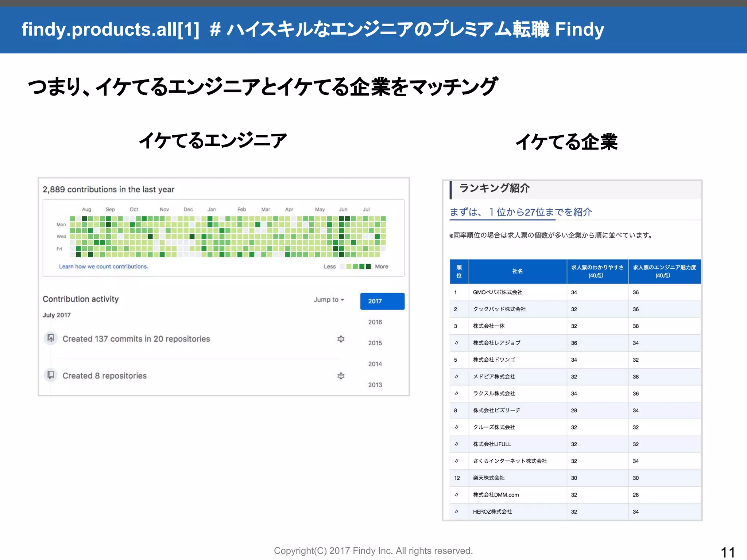
Task: Click the 'Created 8 repositories' text
Action: point(105,376)
